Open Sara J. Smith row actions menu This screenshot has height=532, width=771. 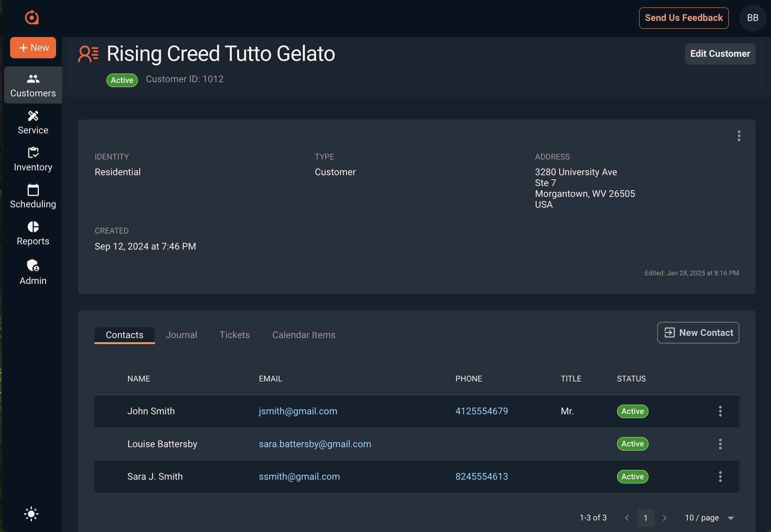click(720, 477)
